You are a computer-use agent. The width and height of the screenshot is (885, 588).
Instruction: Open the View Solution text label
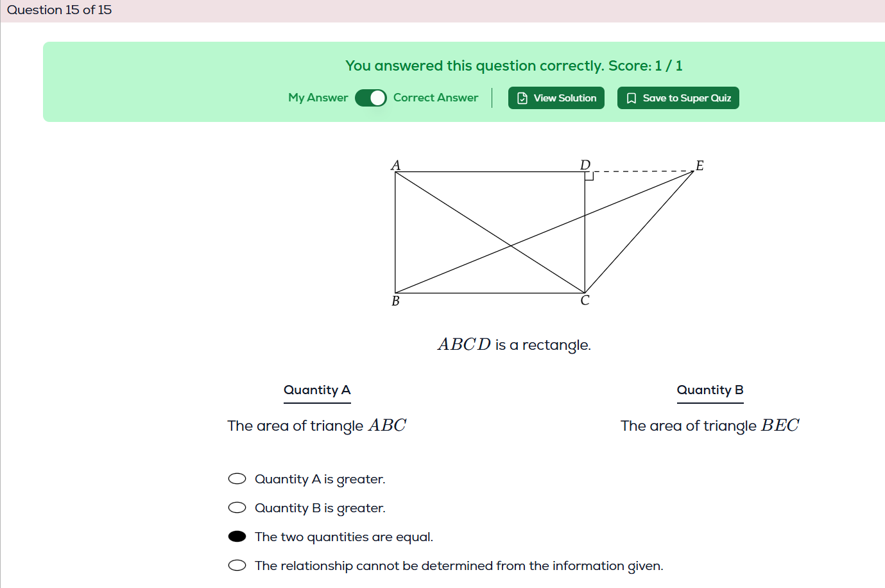click(565, 98)
